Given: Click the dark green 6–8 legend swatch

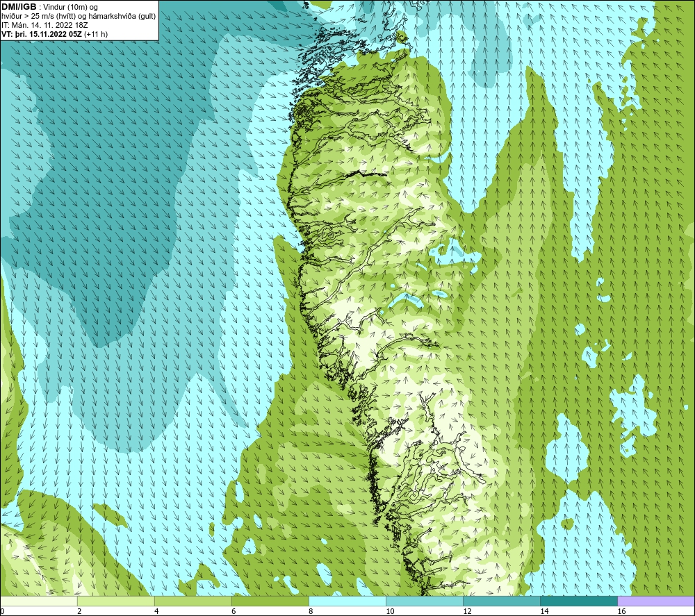Looking at the screenshot, I should [x=270, y=601].
